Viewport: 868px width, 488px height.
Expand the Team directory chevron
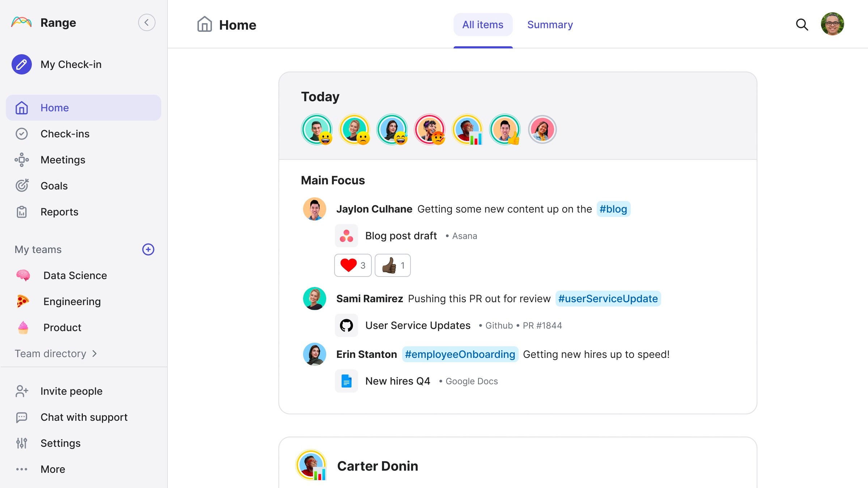click(95, 354)
